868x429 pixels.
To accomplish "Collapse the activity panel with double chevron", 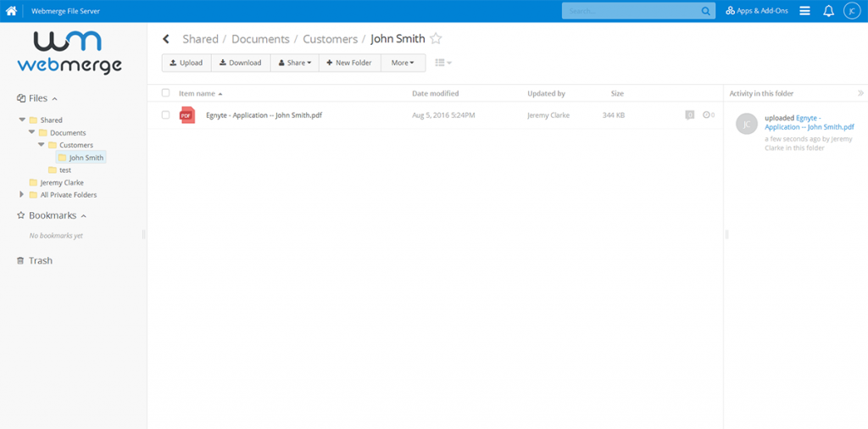I will point(860,93).
